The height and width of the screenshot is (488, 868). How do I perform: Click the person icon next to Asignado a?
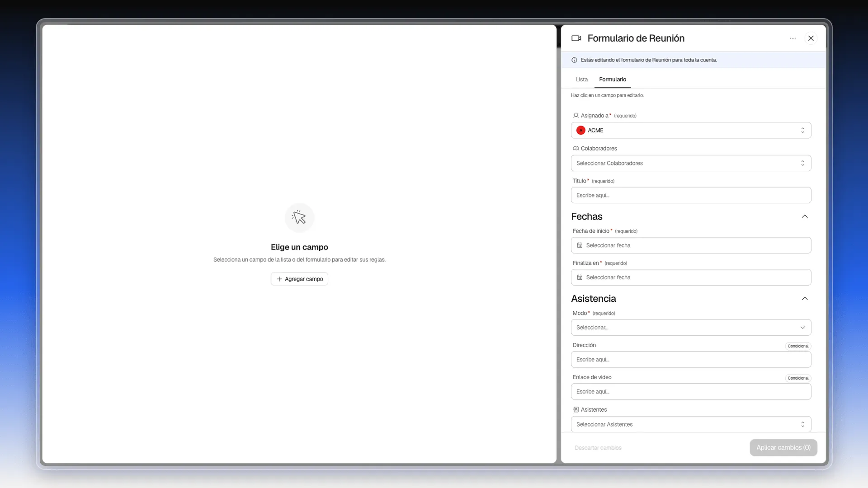click(x=576, y=116)
